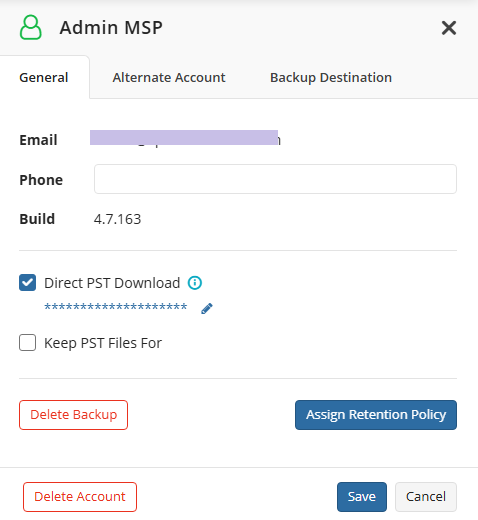The width and height of the screenshot is (478, 520).
Task: Click the Delete Backup button
Action: click(73, 415)
